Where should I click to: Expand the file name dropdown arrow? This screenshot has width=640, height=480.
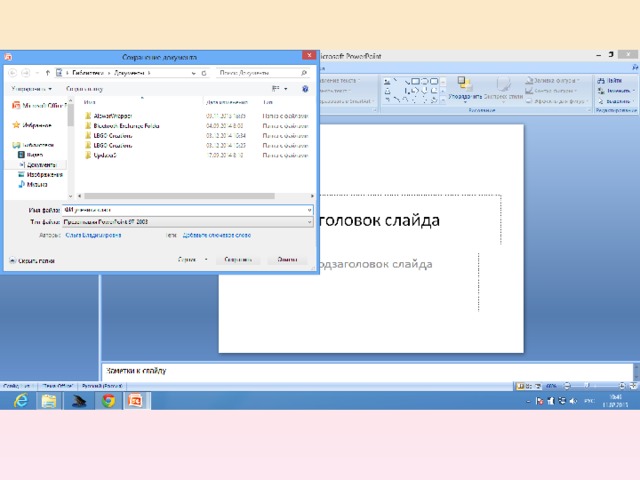pyautogui.click(x=309, y=210)
